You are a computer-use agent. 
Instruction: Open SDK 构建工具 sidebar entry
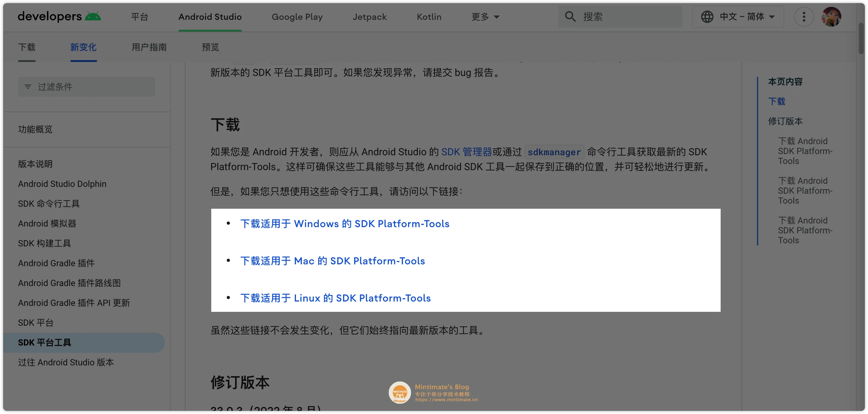point(44,243)
